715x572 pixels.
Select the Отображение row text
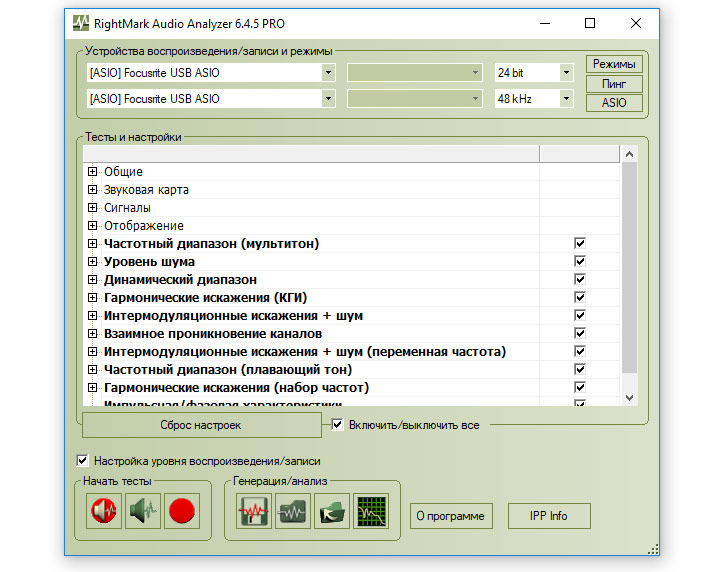(x=144, y=226)
